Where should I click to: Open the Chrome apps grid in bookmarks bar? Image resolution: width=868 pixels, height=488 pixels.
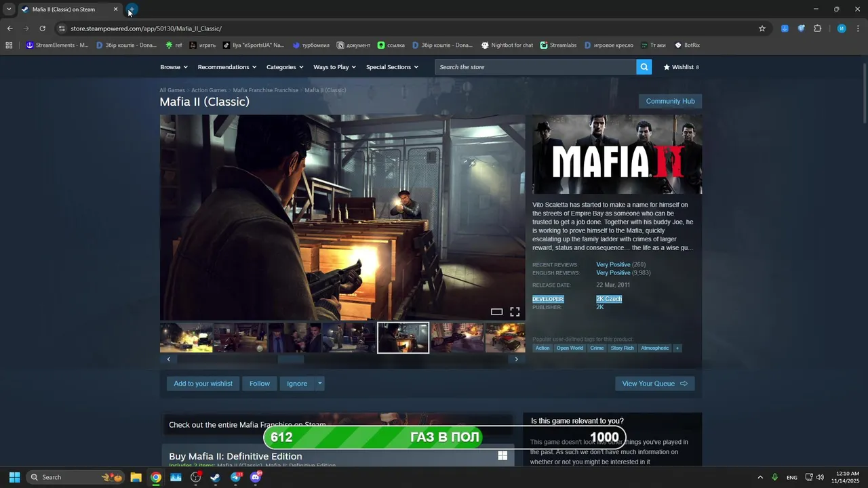coord(9,45)
